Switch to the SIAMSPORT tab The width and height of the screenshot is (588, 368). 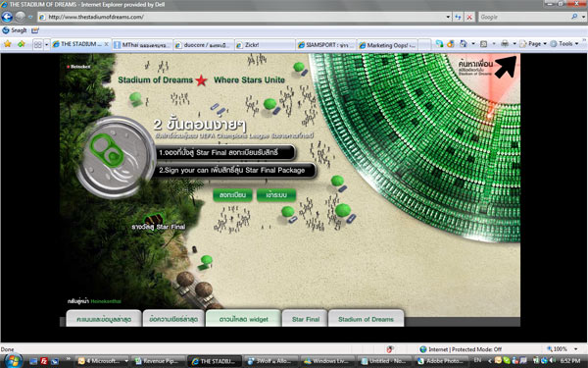click(326, 45)
